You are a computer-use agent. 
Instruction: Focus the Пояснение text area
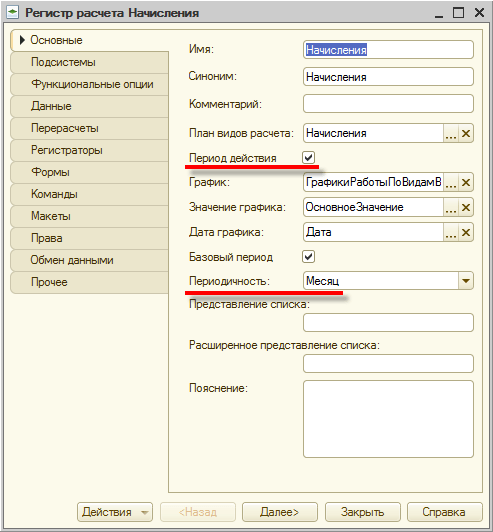388,419
